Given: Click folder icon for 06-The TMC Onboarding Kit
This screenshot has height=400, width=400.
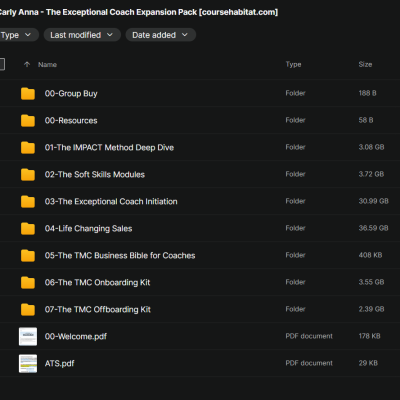Looking at the screenshot, I should tap(28, 283).
